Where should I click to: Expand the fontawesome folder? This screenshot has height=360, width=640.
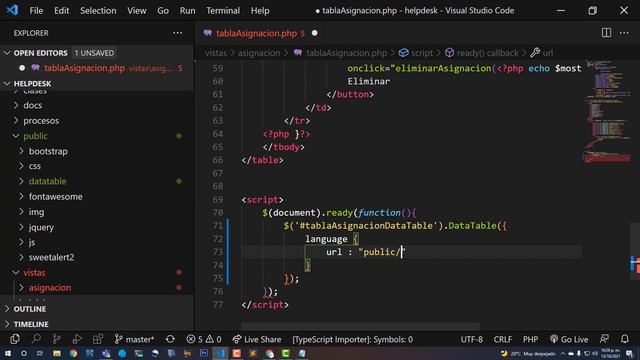tap(96, 197)
